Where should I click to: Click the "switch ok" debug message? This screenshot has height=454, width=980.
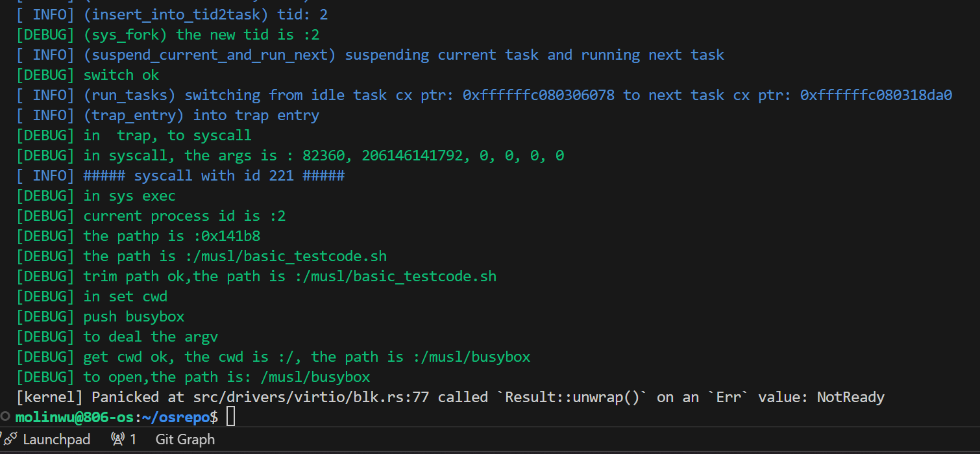(121, 75)
